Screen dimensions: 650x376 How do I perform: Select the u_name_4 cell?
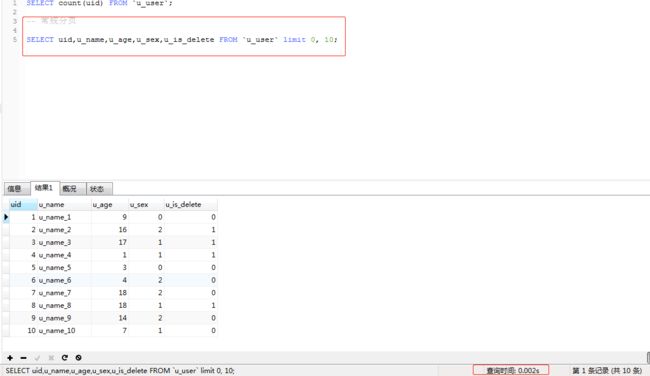(64, 255)
